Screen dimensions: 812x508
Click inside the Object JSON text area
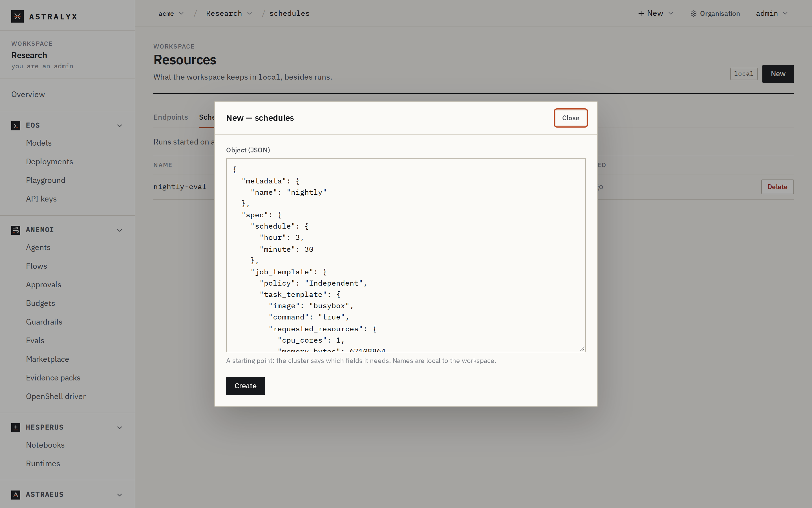pos(406,255)
